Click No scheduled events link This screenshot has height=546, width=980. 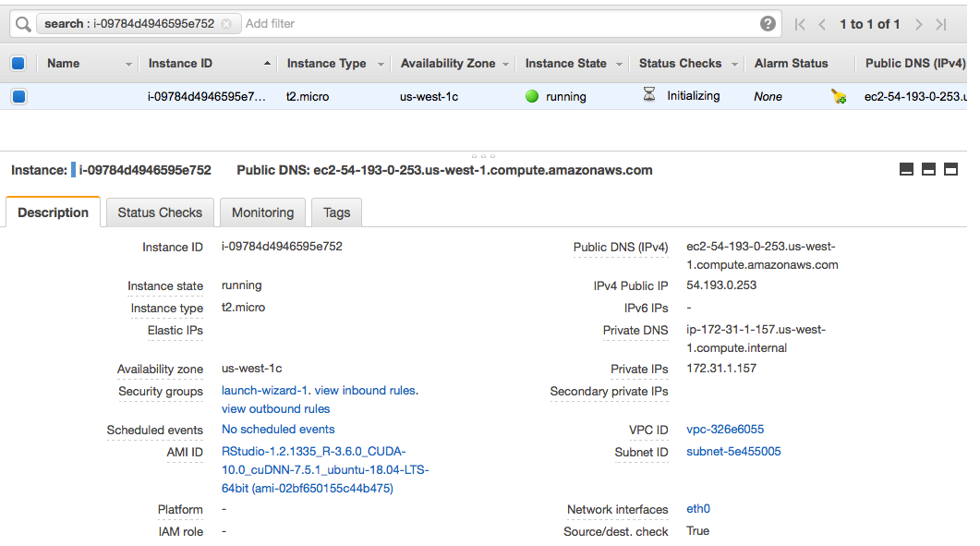tap(278, 429)
